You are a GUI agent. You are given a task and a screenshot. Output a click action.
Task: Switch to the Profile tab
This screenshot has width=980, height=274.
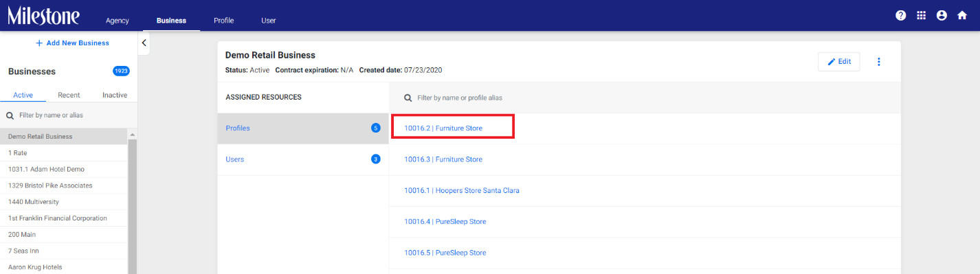coord(224,21)
